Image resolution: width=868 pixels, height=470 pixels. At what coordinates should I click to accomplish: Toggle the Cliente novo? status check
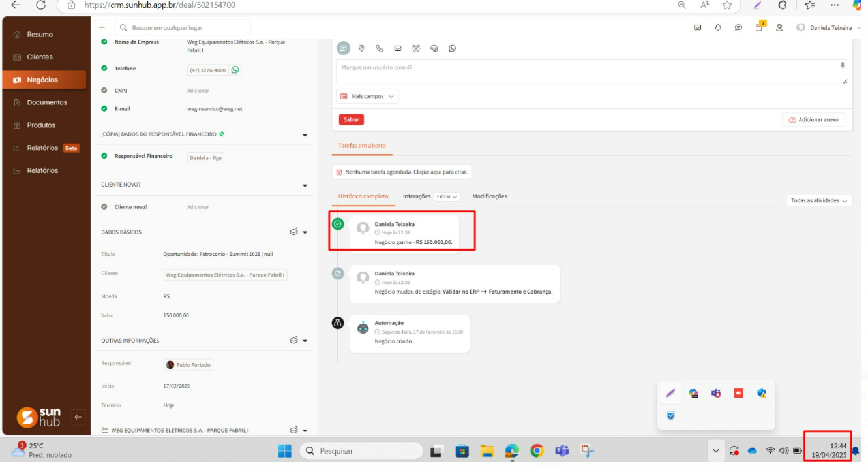pos(104,207)
